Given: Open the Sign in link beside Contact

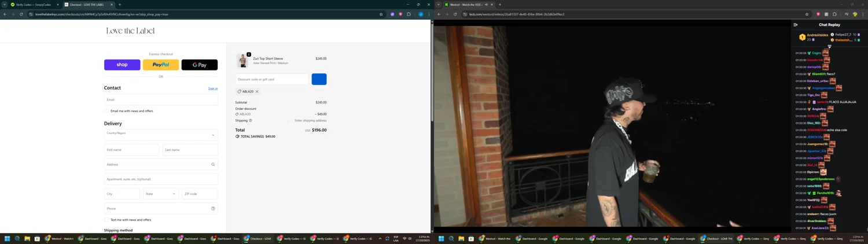Looking at the screenshot, I should [x=213, y=88].
